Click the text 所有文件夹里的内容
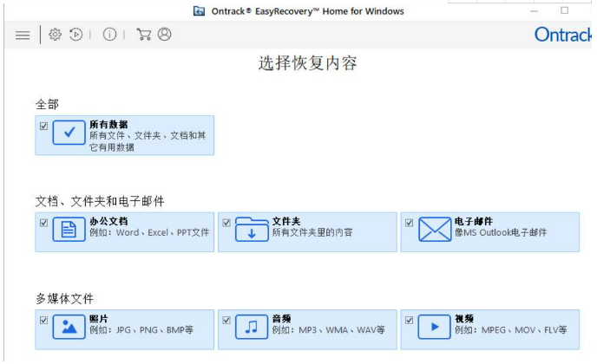The height and width of the screenshot is (364, 597). click(312, 232)
